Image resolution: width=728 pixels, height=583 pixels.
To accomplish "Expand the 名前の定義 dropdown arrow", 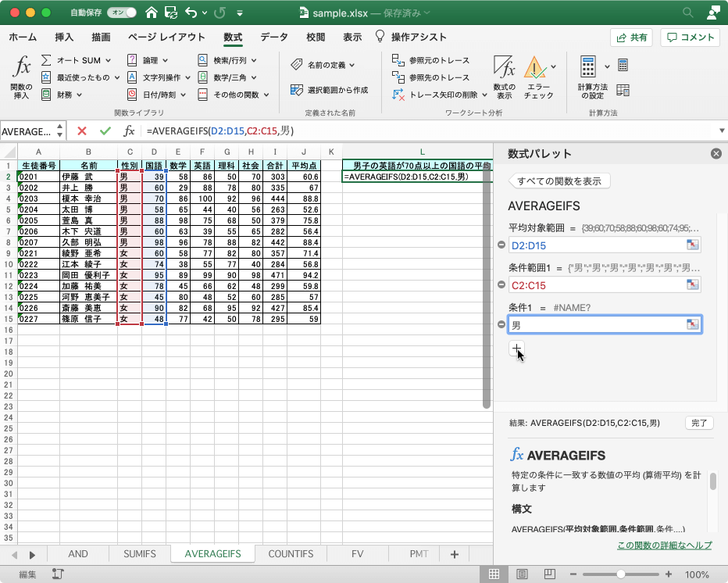I will pyautogui.click(x=352, y=65).
